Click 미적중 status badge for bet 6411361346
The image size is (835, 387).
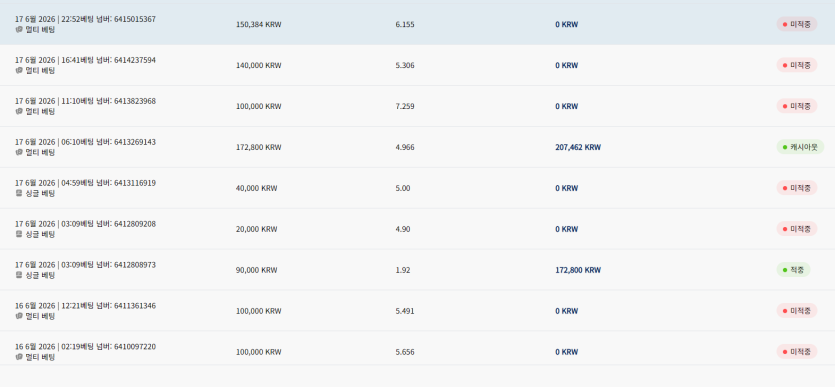(x=797, y=311)
